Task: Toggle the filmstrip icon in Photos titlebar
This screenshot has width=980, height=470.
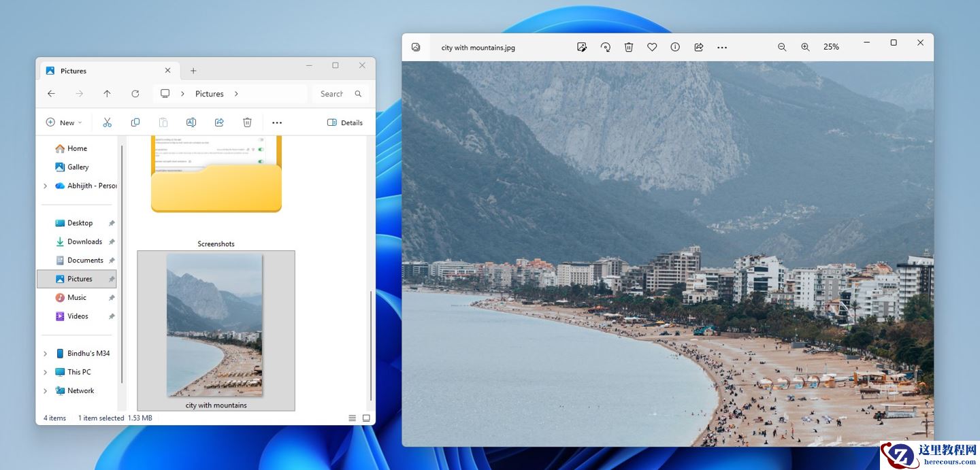Action: (x=415, y=47)
